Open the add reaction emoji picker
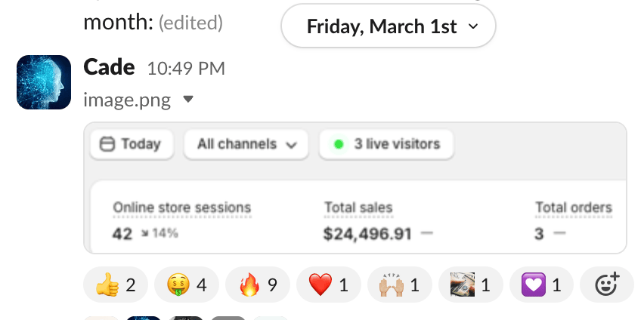The width and height of the screenshot is (644, 320). pos(607,285)
